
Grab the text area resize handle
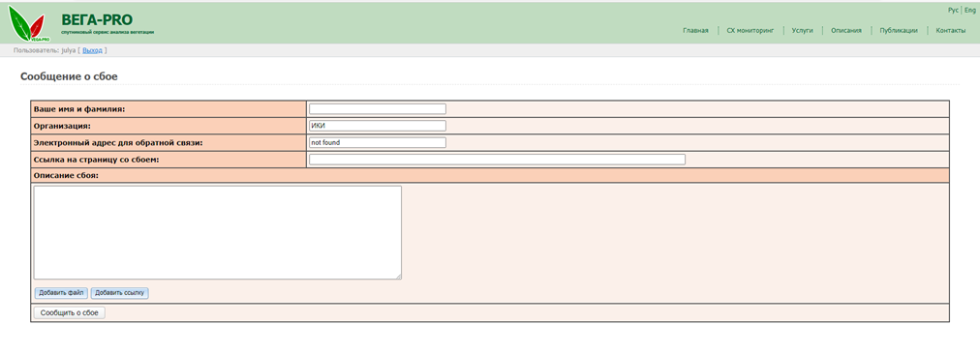tap(398, 276)
